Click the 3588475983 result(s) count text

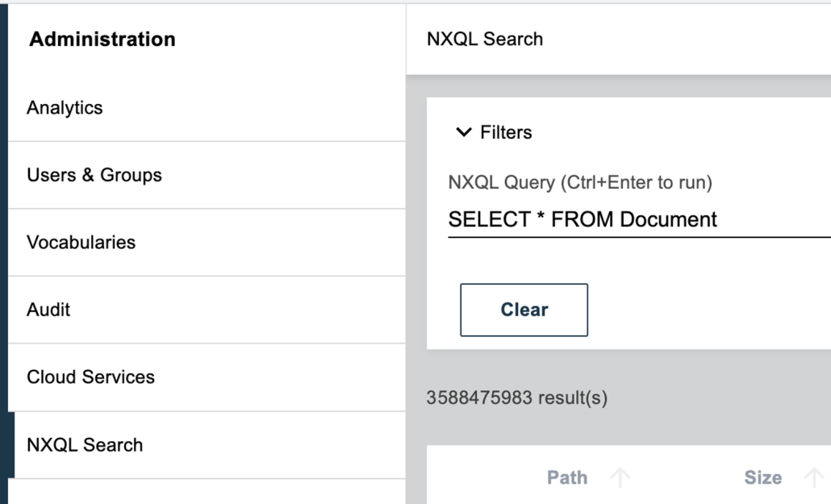[x=516, y=398]
